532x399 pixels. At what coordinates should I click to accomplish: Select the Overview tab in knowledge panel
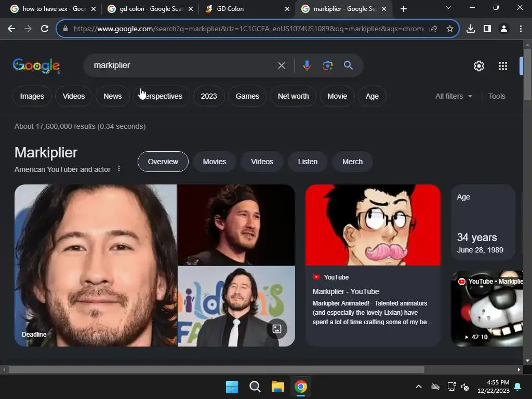(x=163, y=162)
